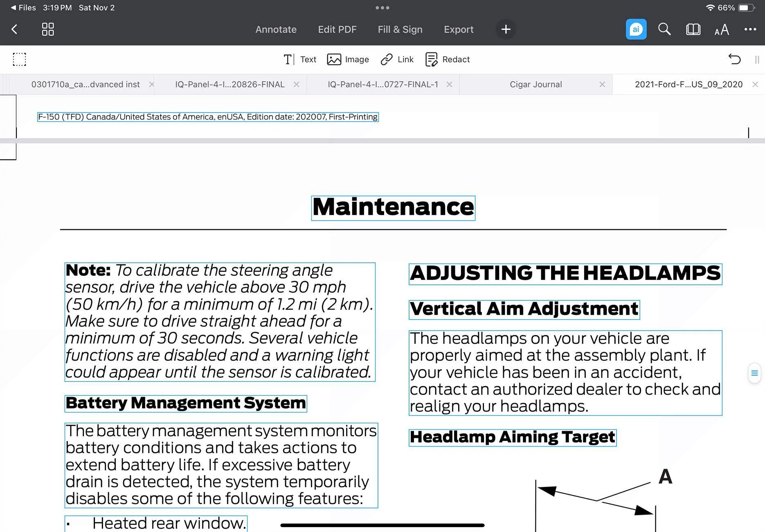
Task: Select the Redact tool
Action: (448, 59)
